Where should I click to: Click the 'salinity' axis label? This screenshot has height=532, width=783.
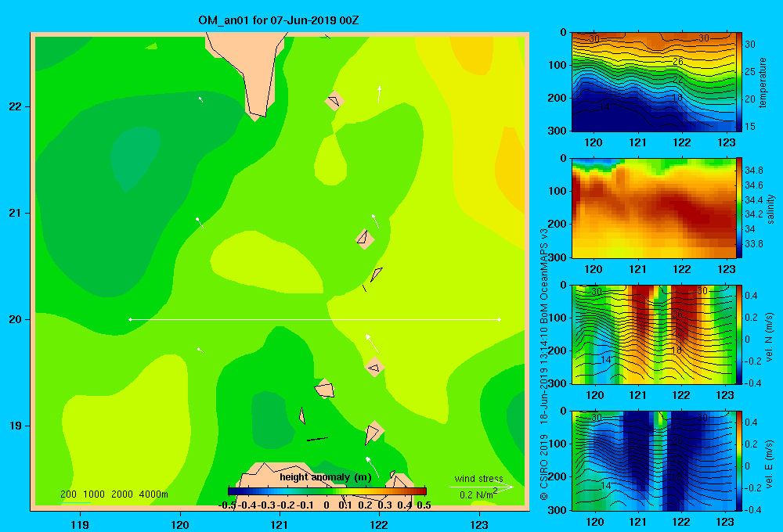coord(770,209)
